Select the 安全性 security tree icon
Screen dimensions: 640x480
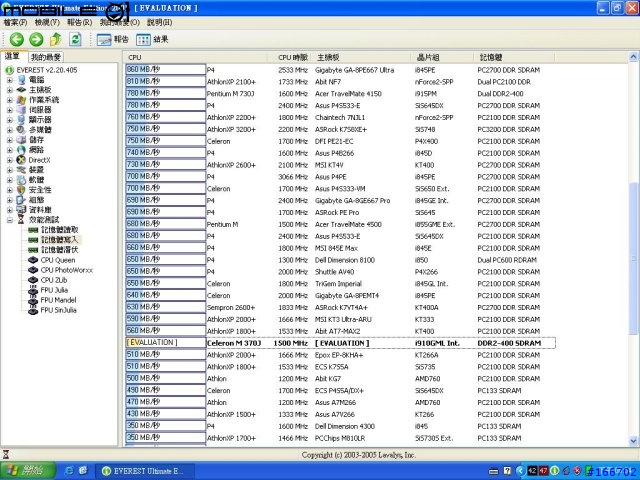(x=21, y=190)
